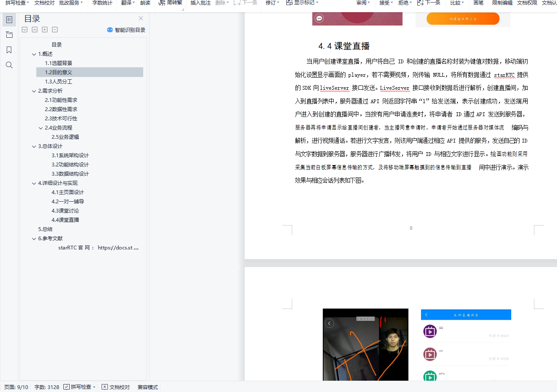
Task: Click the 下一条 review icon at right
Action: click(x=420, y=3)
